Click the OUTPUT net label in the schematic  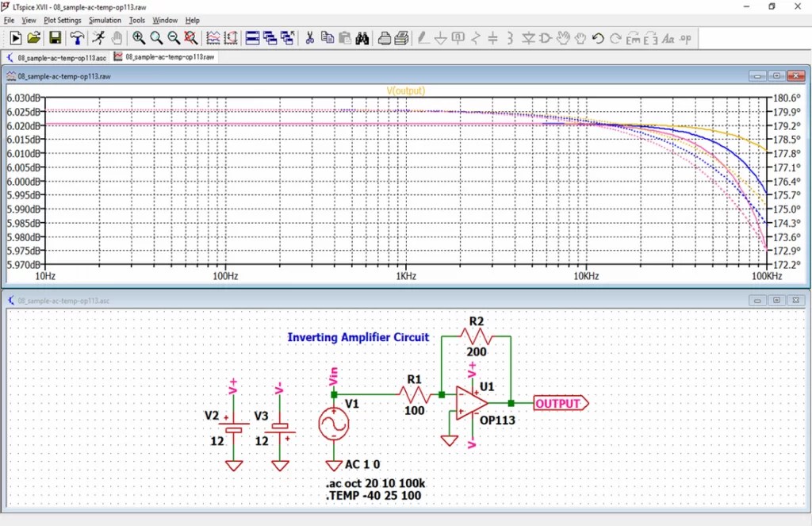[x=561, y=403]
